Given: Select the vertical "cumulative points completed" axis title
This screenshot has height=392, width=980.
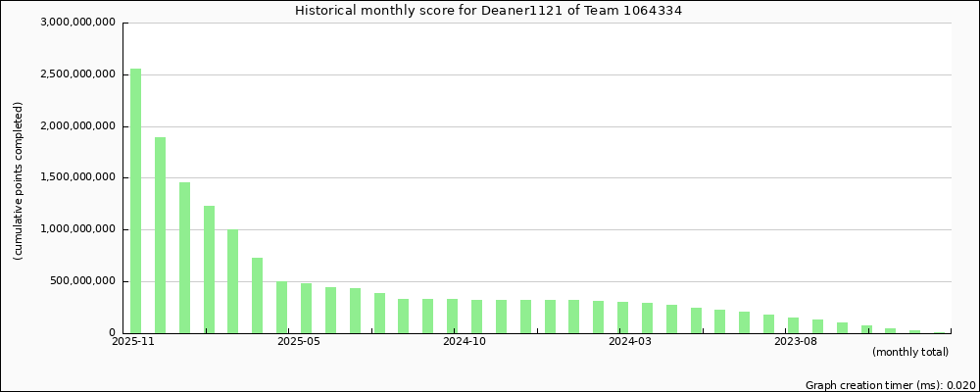Looking at the screenshot, I should pos(19,180).
